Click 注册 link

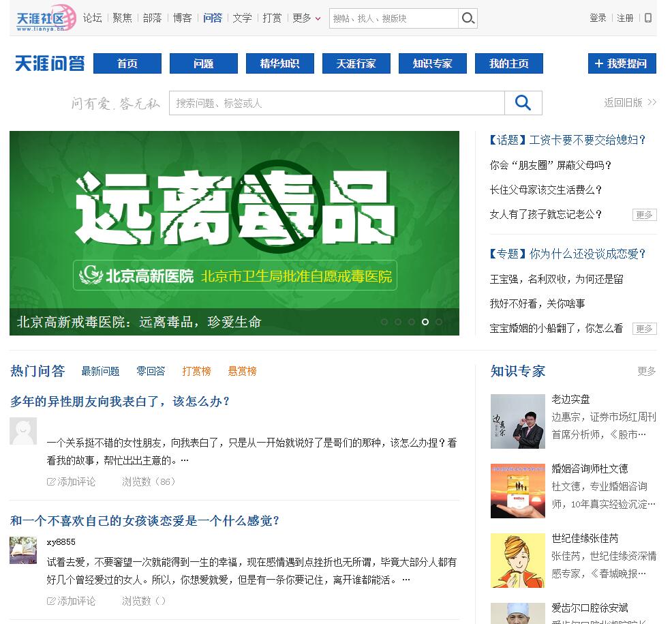click(625, 18)
